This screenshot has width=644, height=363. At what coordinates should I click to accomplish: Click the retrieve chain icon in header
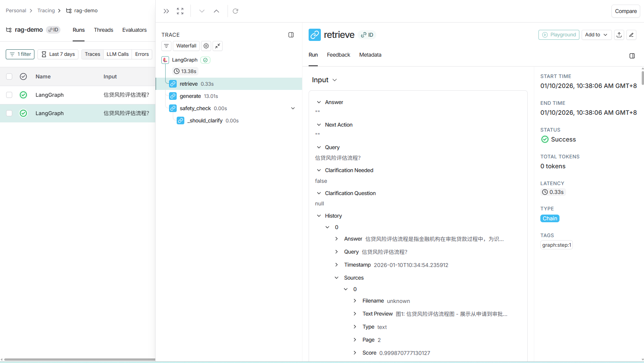coord(315,35)
